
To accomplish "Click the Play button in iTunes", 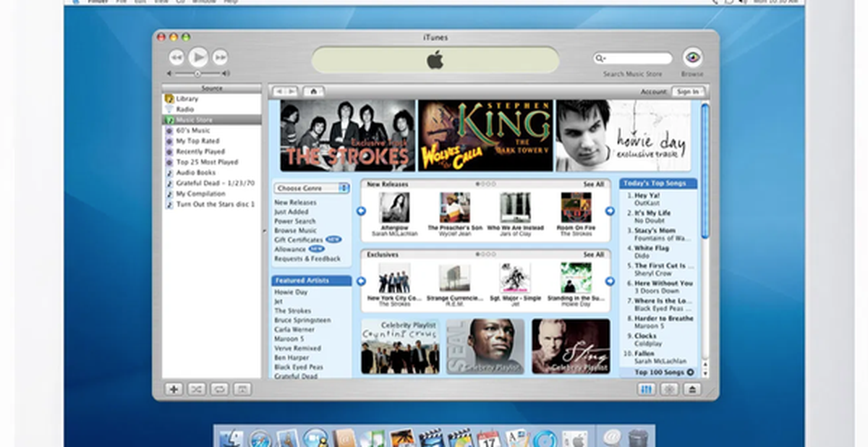I will click(198, 57).
